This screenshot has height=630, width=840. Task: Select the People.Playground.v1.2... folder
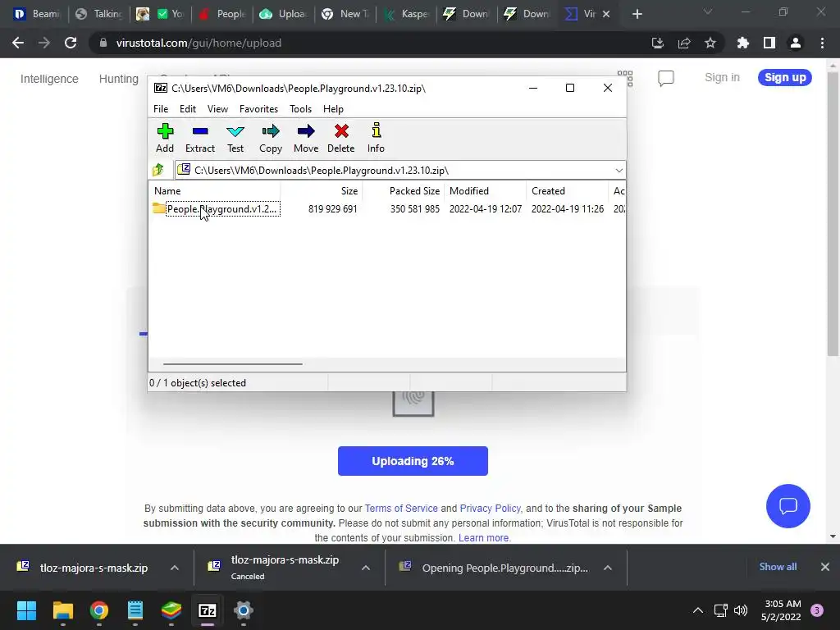[x=216, y=209]
